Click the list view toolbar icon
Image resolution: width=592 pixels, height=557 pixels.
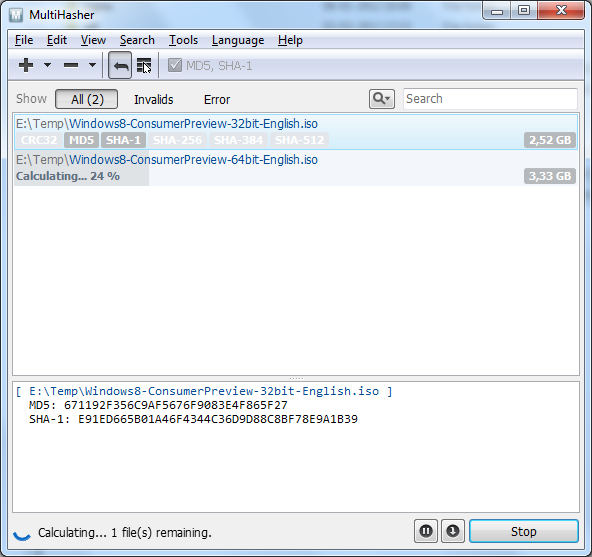point(144,66)
